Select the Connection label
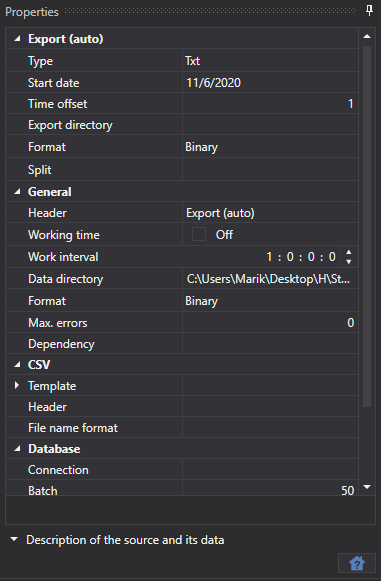The width and height of the screenshot is (381, 581). [x=59, y=470]
